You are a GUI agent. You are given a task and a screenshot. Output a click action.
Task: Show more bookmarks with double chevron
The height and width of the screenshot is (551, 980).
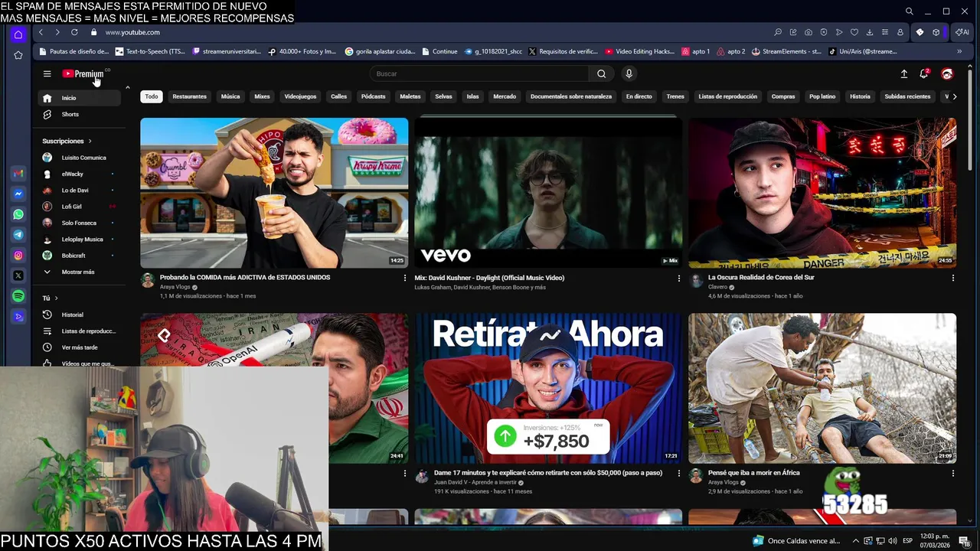[x=959, y=51]
